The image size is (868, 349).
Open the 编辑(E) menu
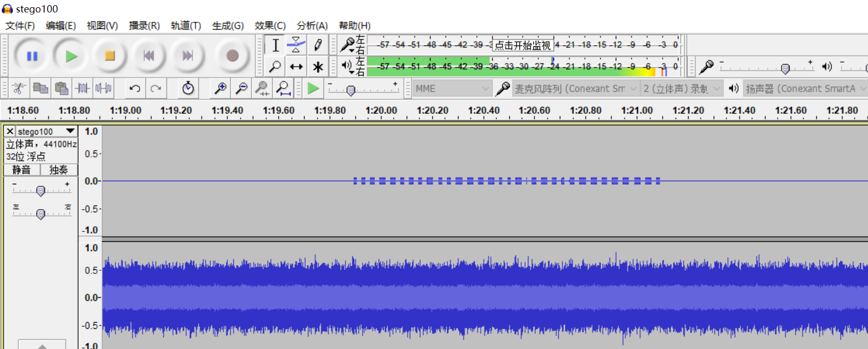click(61, 25)
